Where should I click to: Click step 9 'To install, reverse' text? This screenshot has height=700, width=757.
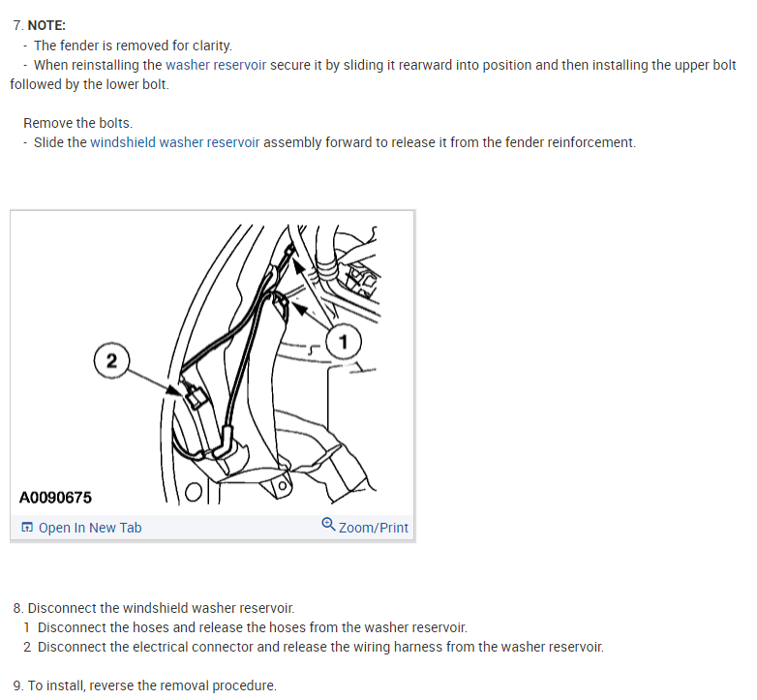[x=152, y=685]
